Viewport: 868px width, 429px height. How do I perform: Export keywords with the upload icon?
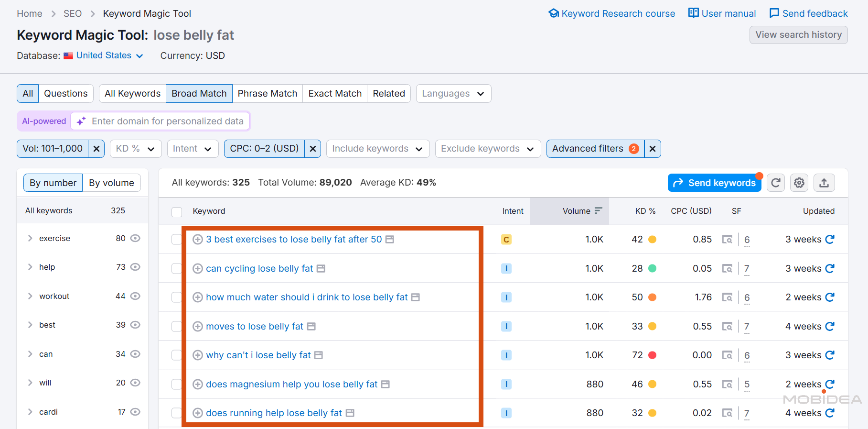(x=824, y=183)
